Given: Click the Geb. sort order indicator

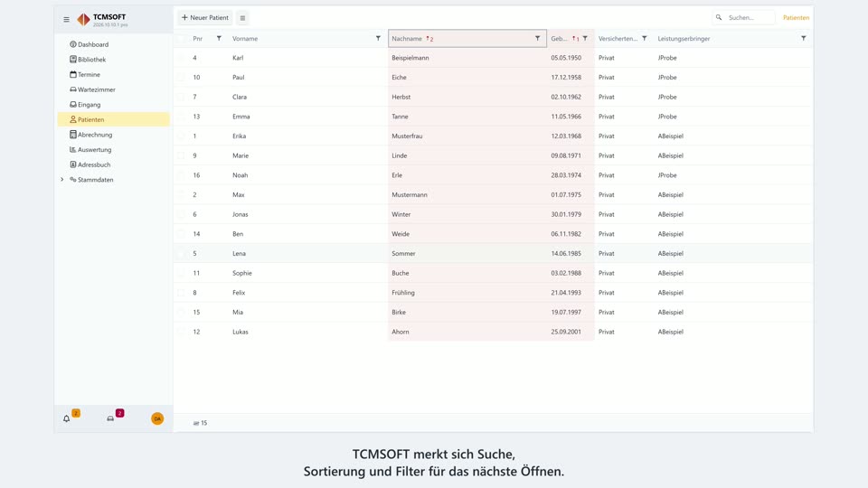Looking at the screenshot, I should (x=576, y=39).
